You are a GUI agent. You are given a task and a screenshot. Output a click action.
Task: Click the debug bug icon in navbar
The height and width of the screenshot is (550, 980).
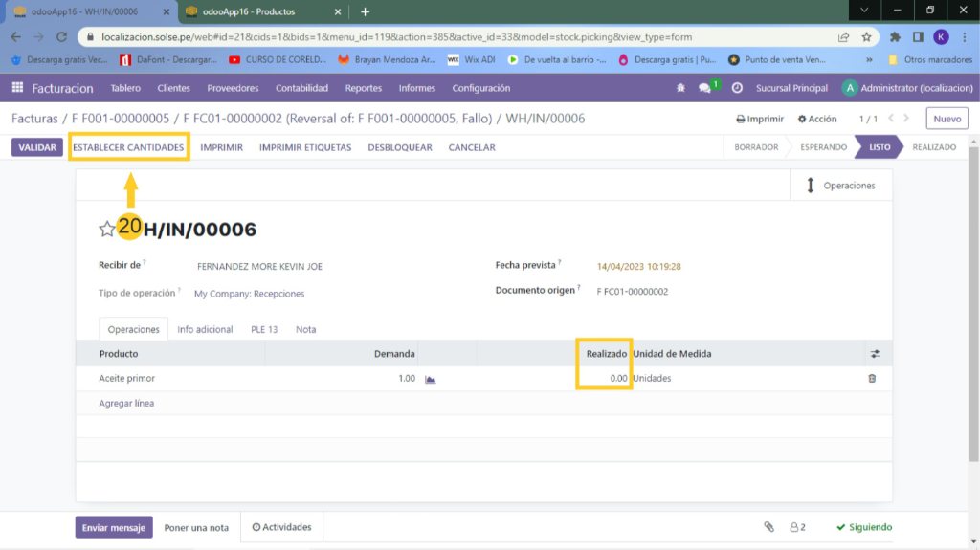[x=680, y=88]
